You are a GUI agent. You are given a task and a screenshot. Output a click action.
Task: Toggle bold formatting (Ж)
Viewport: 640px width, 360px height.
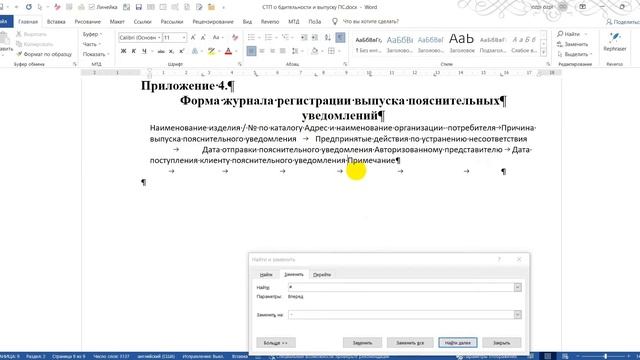(x=123, y=51)
